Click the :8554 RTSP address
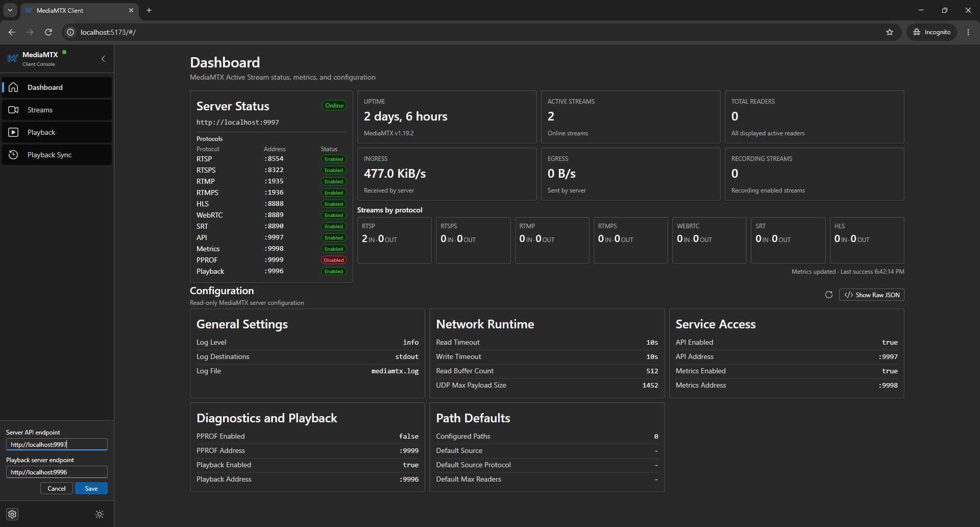 coord(274,159)
